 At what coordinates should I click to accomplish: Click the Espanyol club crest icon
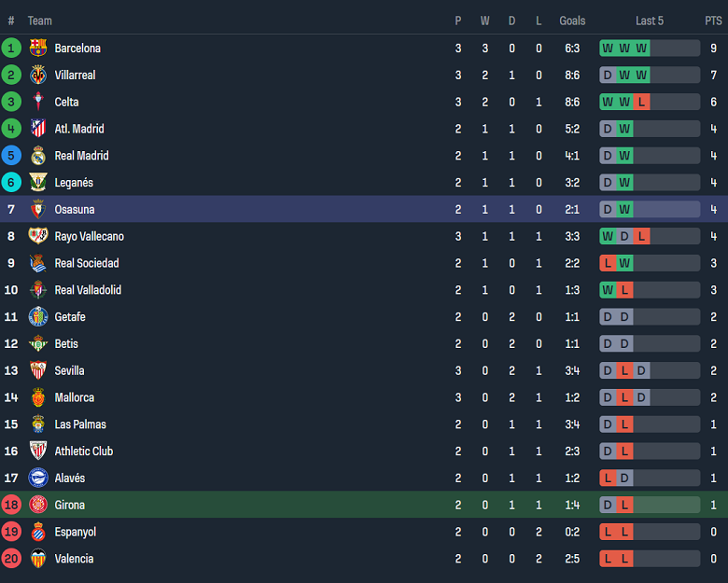(x=38, y=532)
